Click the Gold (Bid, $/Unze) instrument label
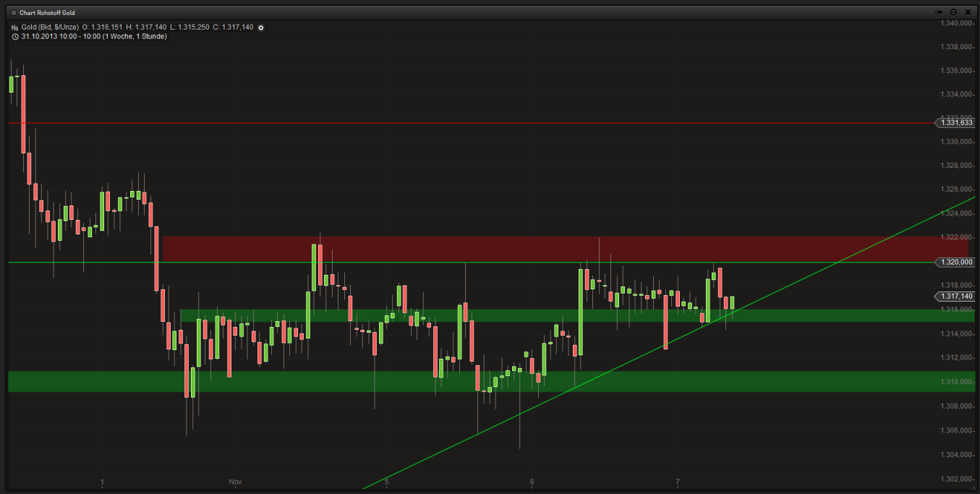Image resolution: width=980 pixels, height=494 pixels. pyautogui.click(x=49, y=27)
